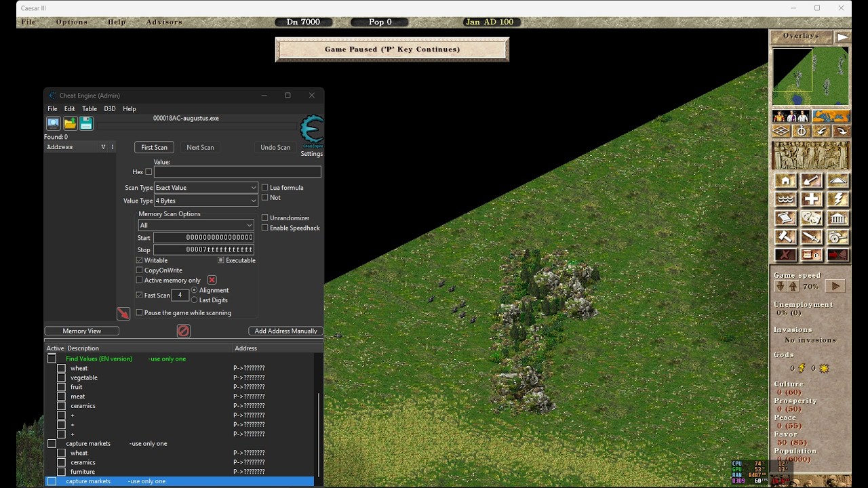Toggle the Writable checkbox
Screen dimensions: 868x488
[x=140, y=260]
